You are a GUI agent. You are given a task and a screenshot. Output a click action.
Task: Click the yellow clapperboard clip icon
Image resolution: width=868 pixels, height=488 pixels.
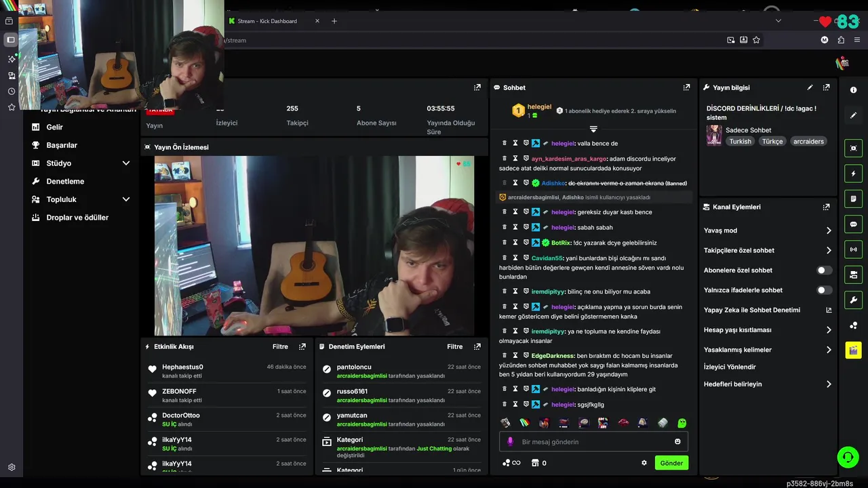tap(853, 350)
